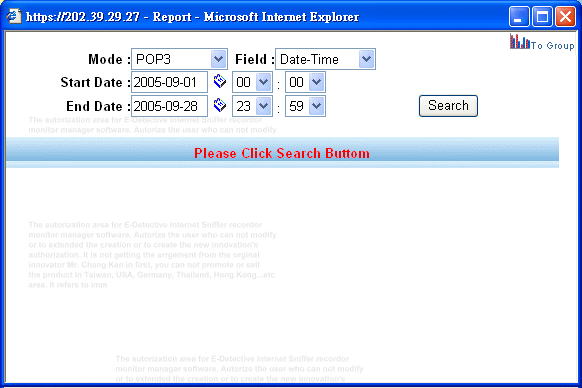
Task: Open the Field dropdown showing Date-Time
Action: [325, 59]
